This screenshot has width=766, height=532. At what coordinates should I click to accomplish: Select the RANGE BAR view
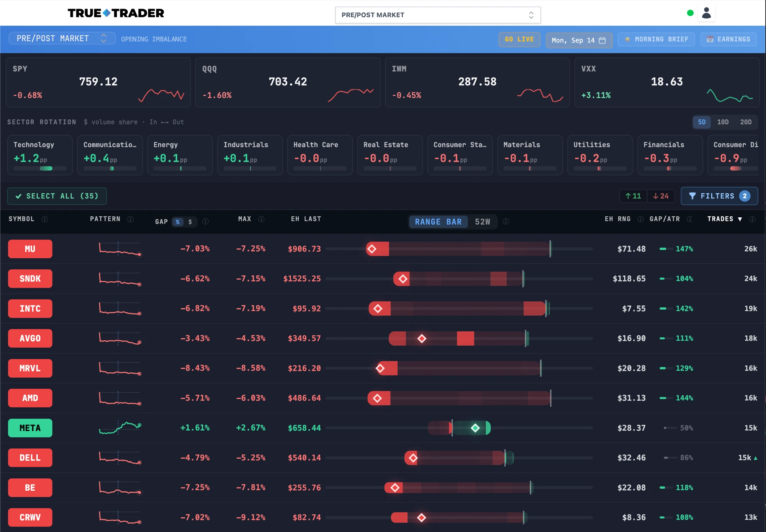coord(438,222)
